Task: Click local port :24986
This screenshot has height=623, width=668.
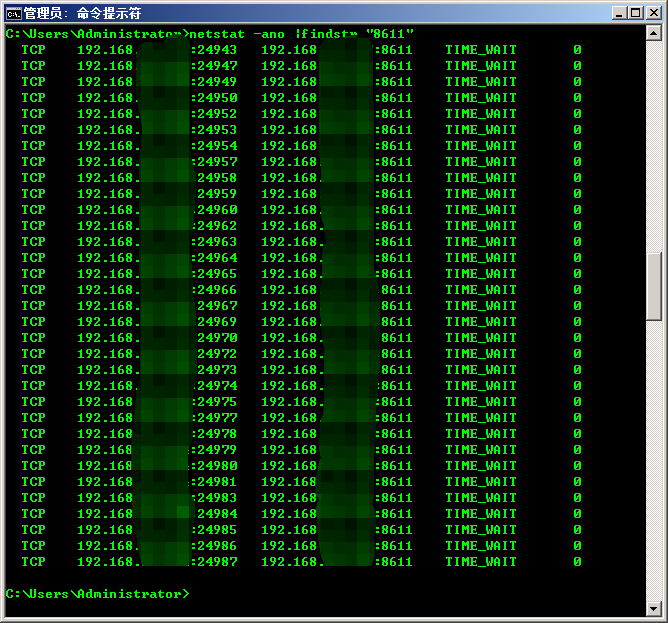Action: point(214,546)
